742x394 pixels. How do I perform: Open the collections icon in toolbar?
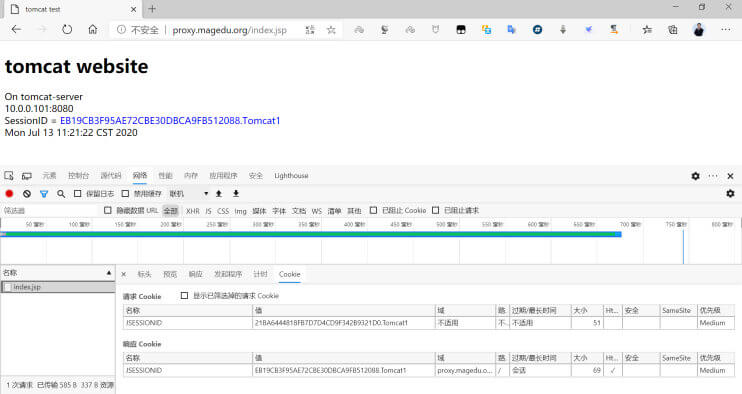(672, 30)
